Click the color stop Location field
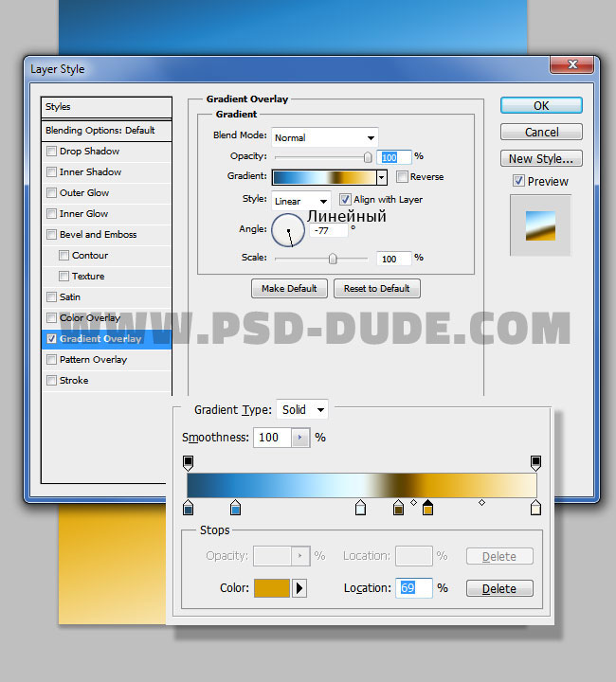Viewport: 616px width, 682px height. tap(414, 588)
